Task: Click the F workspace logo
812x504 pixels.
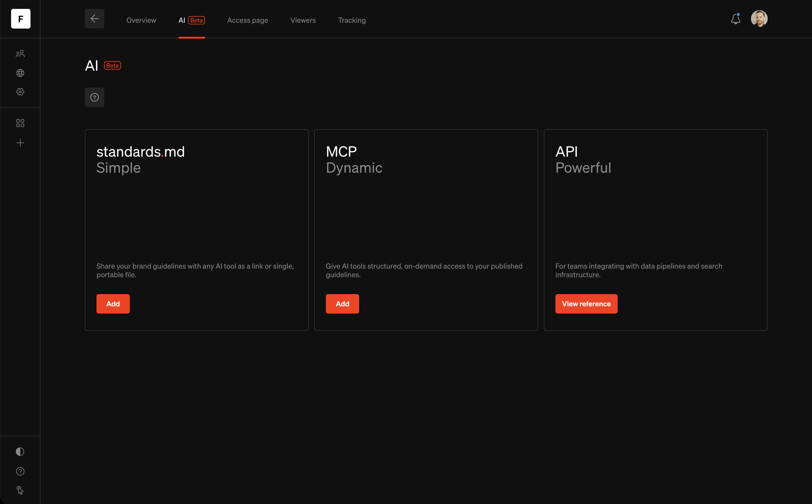Action: 21,19
